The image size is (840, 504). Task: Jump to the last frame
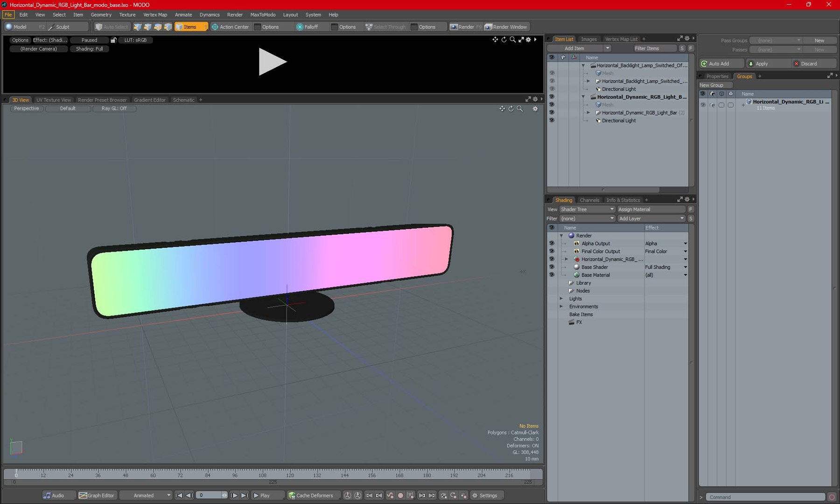(245, 495)
